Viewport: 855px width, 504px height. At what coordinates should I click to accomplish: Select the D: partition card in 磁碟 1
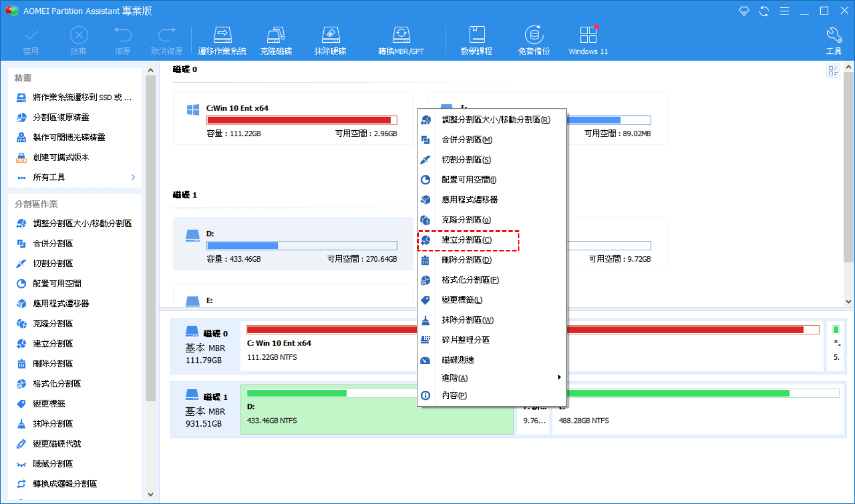coord(293,243)
